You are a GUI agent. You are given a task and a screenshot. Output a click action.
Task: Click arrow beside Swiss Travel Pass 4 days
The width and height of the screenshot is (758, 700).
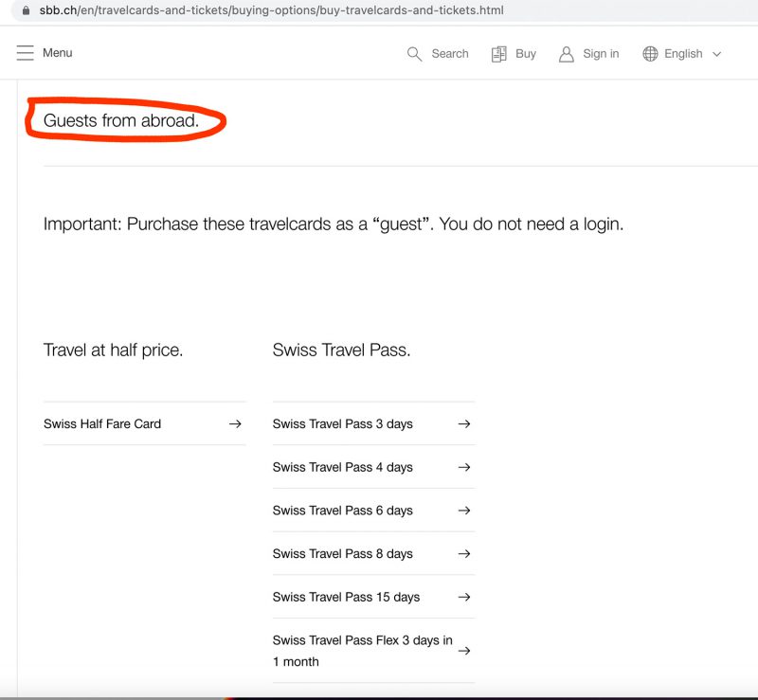(464, 467)
